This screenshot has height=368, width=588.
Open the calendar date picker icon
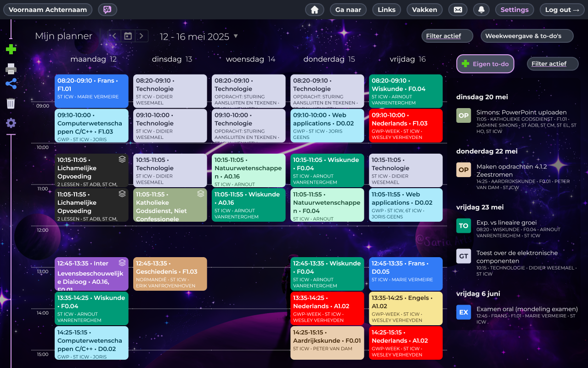[x=128, y=36]
